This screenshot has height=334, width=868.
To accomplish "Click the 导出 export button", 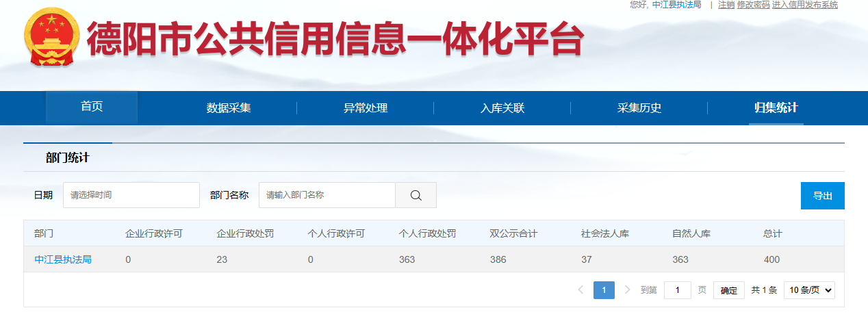I will [823, 196].
